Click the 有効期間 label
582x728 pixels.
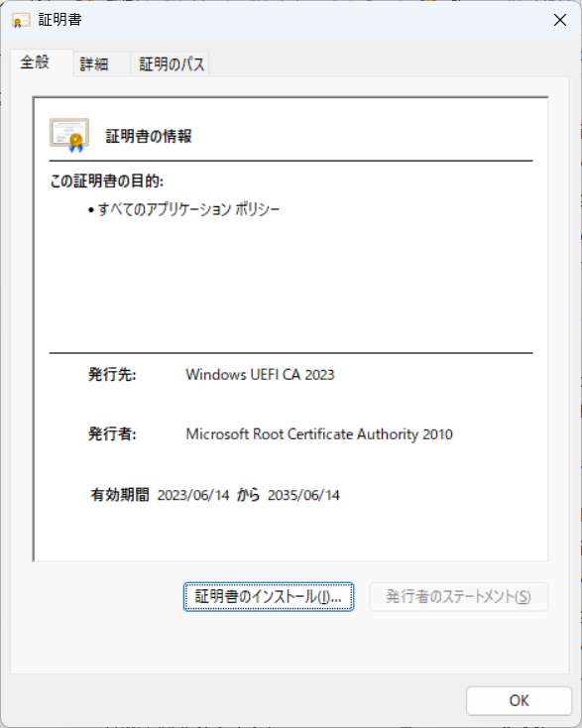coord(120,495)
